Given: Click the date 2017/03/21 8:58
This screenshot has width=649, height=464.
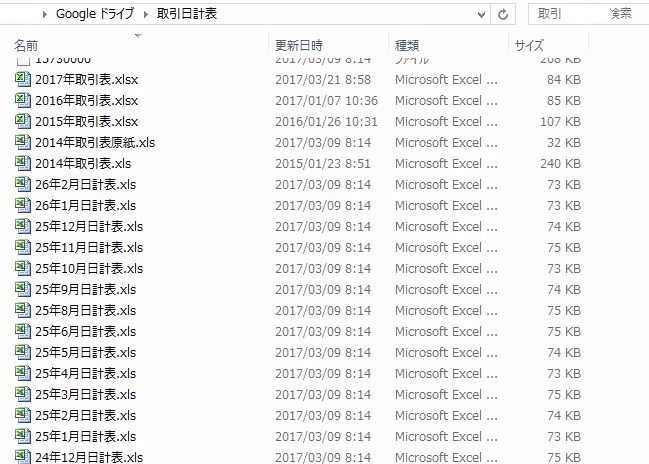Looking at the screenshot, I should [323, 79].
